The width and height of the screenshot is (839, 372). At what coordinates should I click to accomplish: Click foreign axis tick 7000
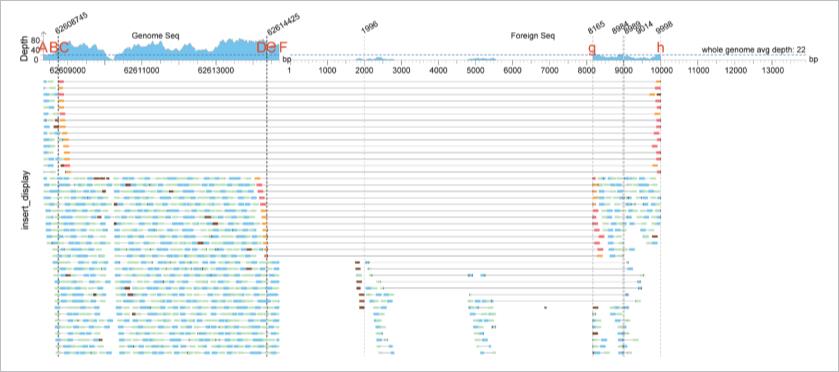(x=550, y=70)
